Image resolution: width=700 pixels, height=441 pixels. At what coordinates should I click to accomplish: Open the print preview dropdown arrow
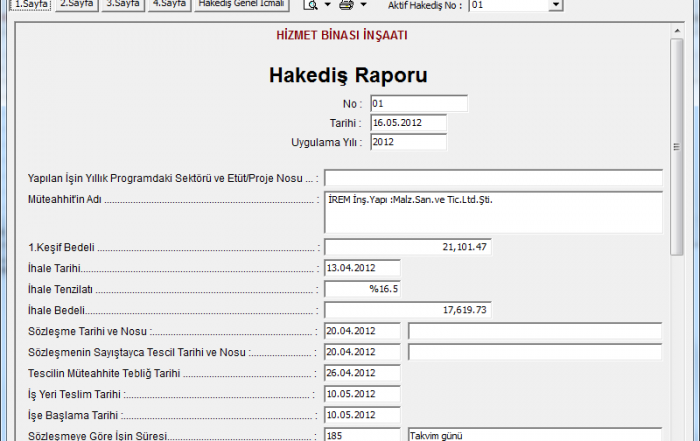[327, 5]
